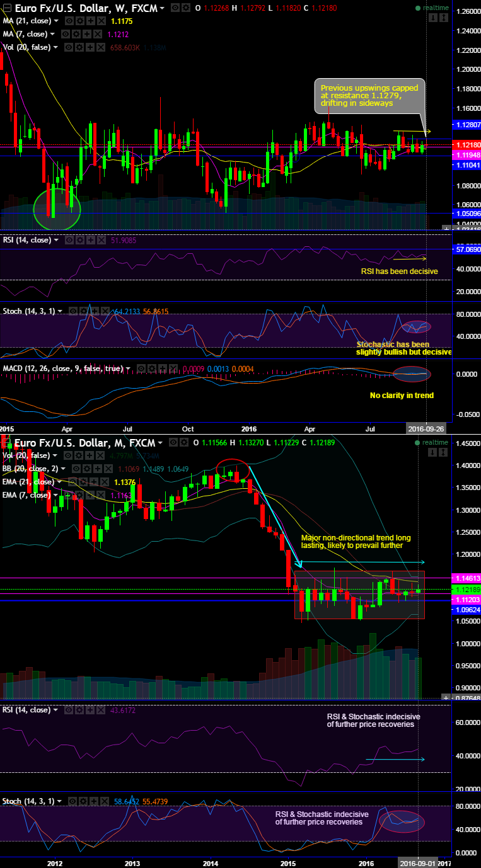Move monthly chart pane down
Viewport: 481px width, 868px height.
432,452
